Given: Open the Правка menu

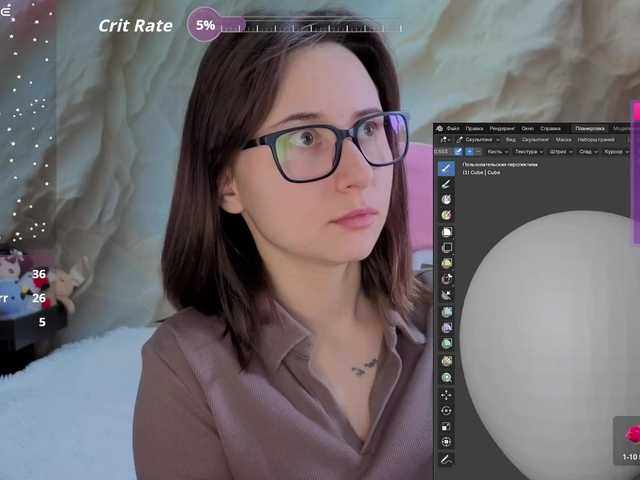Looking at the screenshot, I should (x=474, y=129).
